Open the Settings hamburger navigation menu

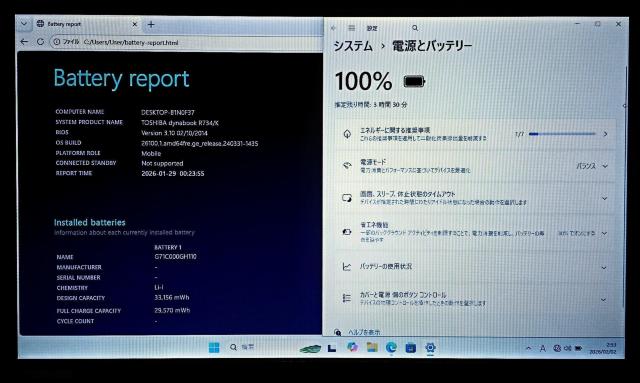pyautogui.click(x=351, y=28)
